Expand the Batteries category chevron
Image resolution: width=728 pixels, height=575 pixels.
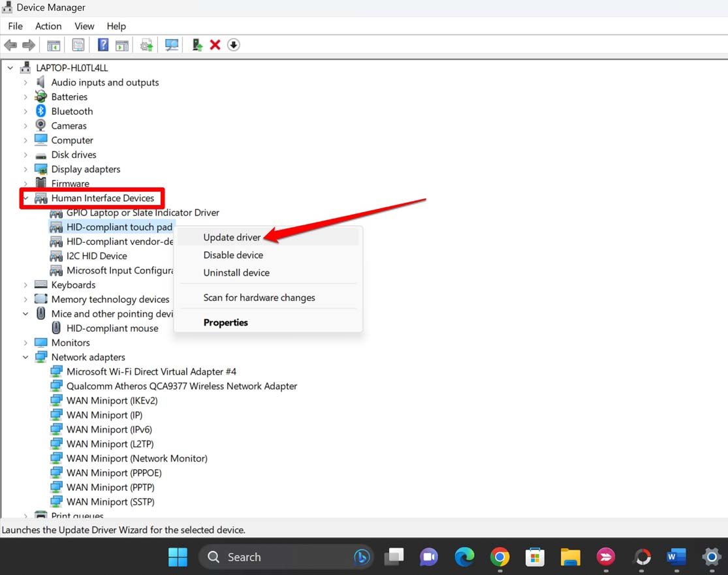point(25,97)
